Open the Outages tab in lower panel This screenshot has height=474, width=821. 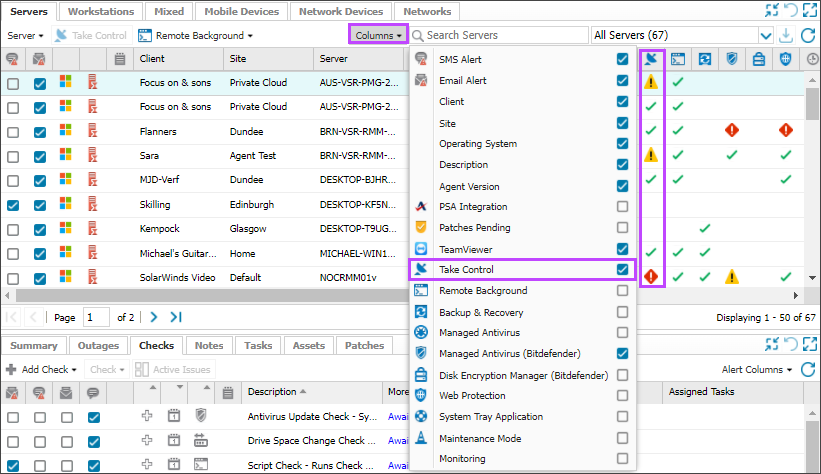(x=98, y=346)
